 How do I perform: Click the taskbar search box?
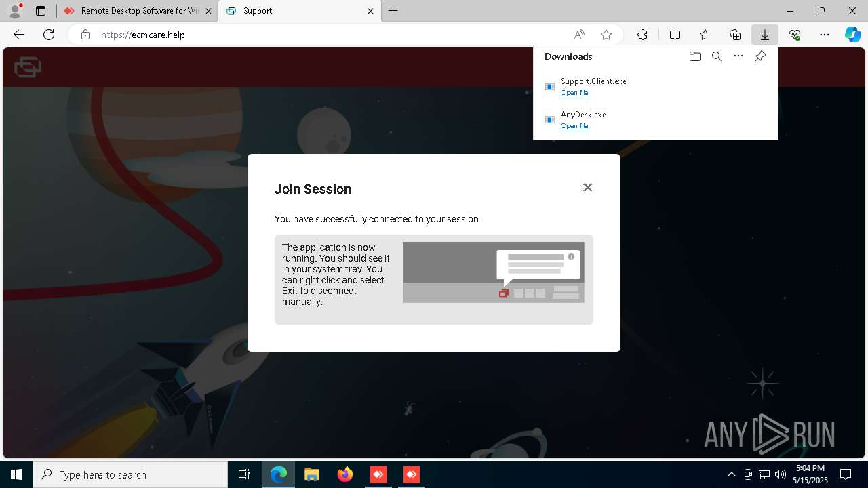130,474
